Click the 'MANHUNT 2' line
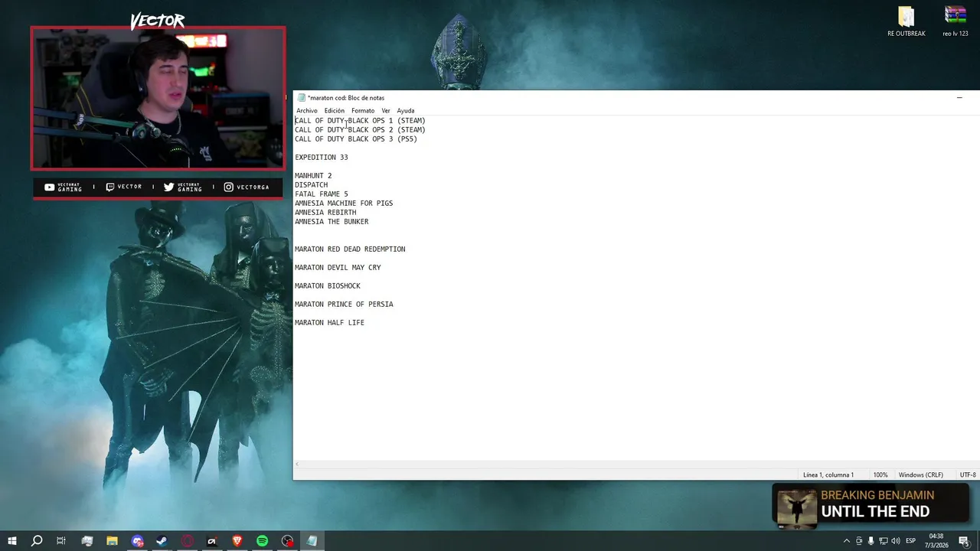The height and width of the screenshot is (551, 980). 313,176
